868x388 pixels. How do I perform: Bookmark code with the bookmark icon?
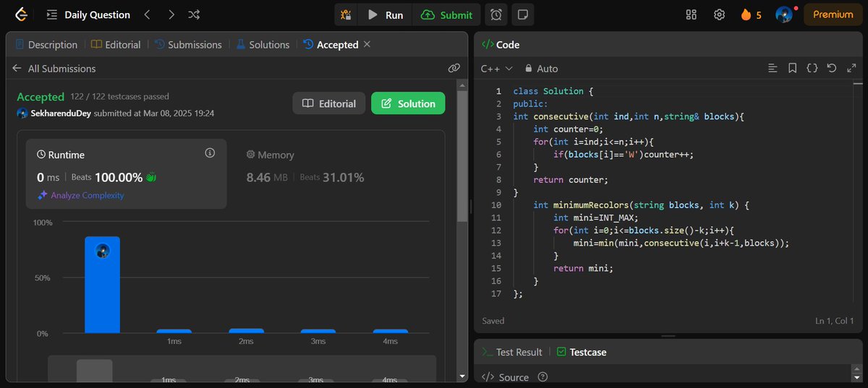(x=793, y=69)
